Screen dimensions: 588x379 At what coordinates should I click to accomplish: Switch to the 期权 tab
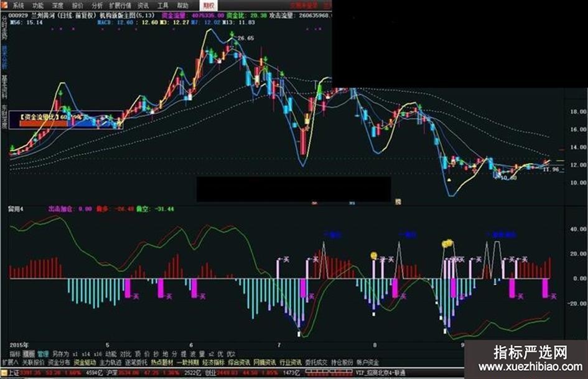click(x=208, y=5)
